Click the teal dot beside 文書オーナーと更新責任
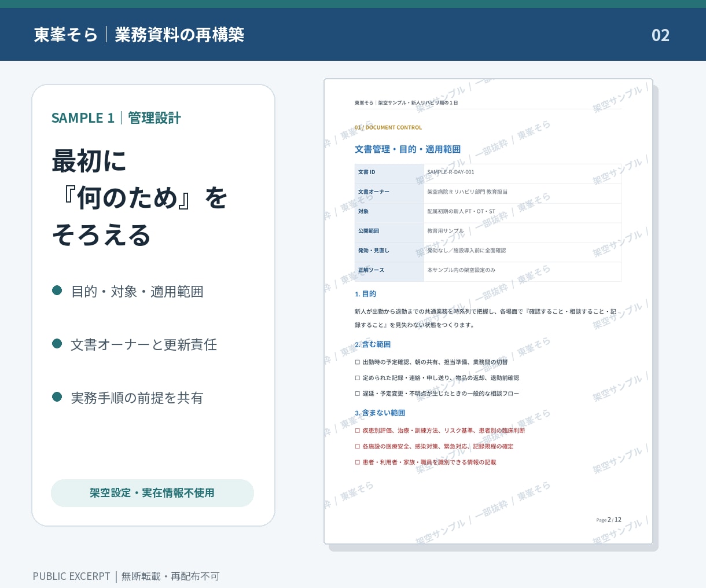706x588 pixels. (x=57, y=343)
